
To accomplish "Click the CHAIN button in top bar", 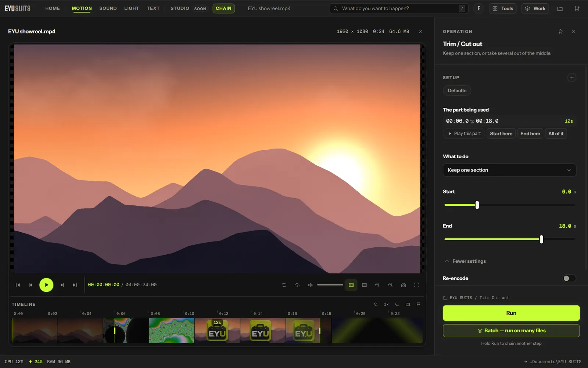I will tap(223, 8).
